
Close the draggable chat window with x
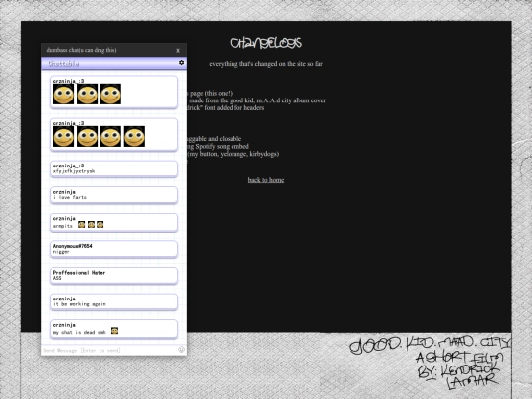click(x=178, y=50)
